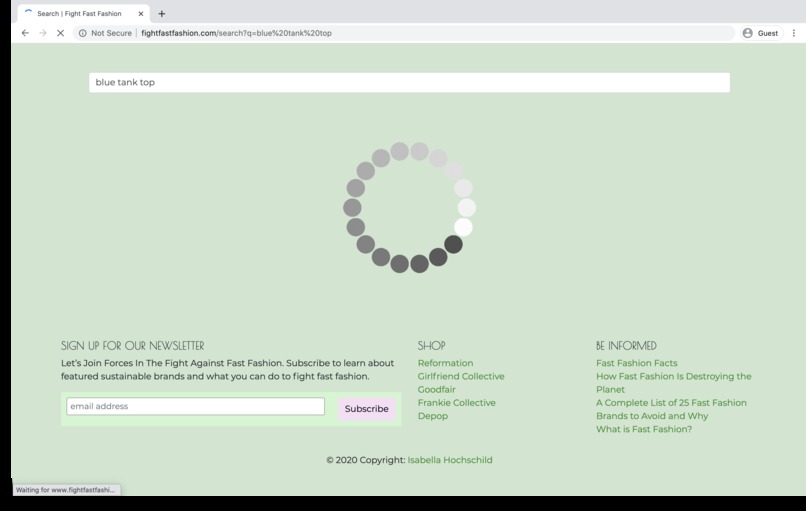
Task: Click the Subscribe button
Action: click(367, 409)
